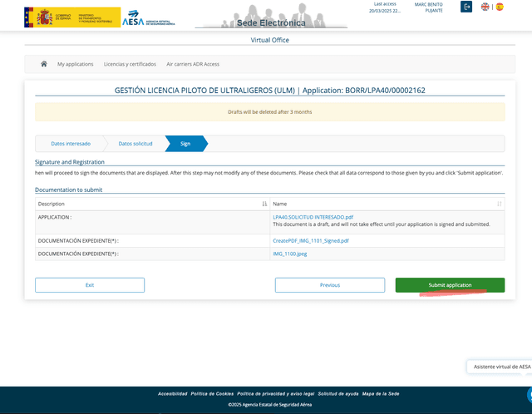
Task: Go to Datos solicitud step
Action: tap(135, 144)
